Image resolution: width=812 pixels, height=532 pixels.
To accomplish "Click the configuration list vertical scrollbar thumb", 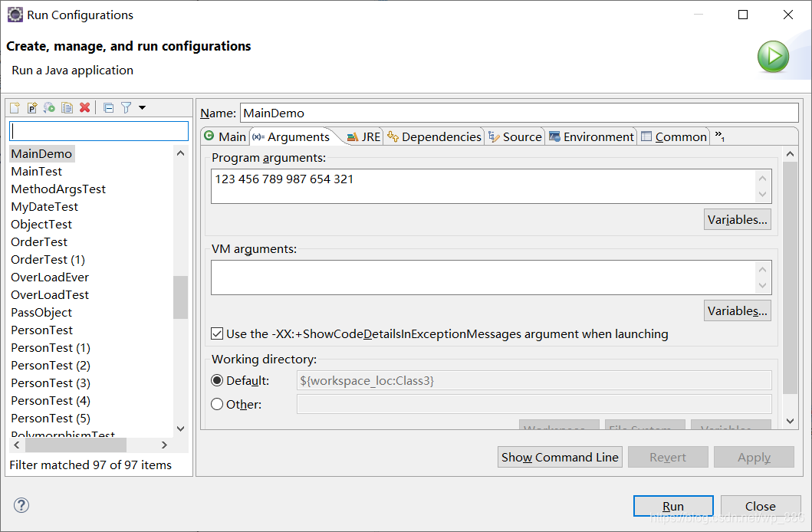I will coord(181,297).
